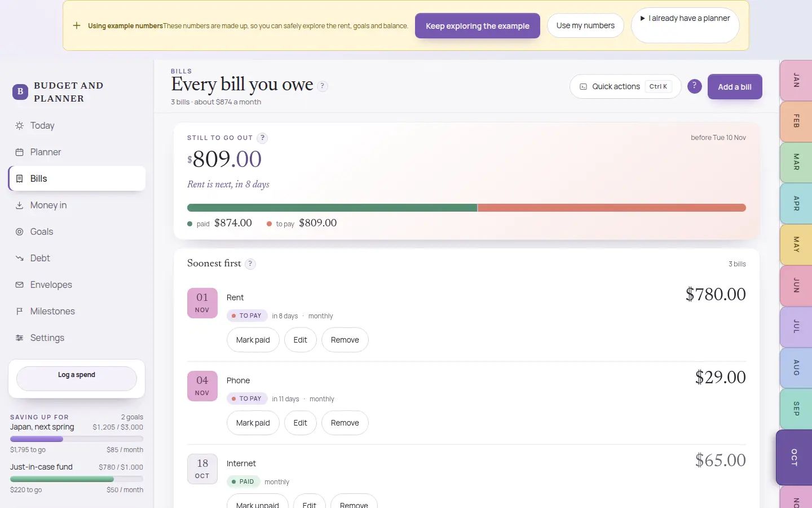The width and height of the screenshot is (812, 508).
Task: Click the Goals target icon
Action: coord(19,231)
